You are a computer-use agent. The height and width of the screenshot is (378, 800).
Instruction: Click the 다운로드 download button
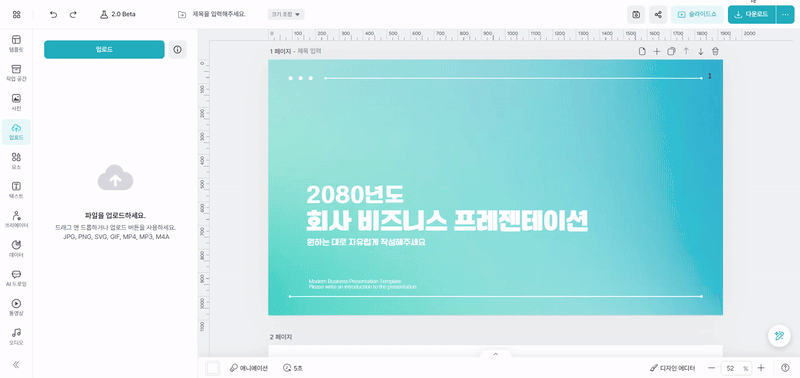752,14
